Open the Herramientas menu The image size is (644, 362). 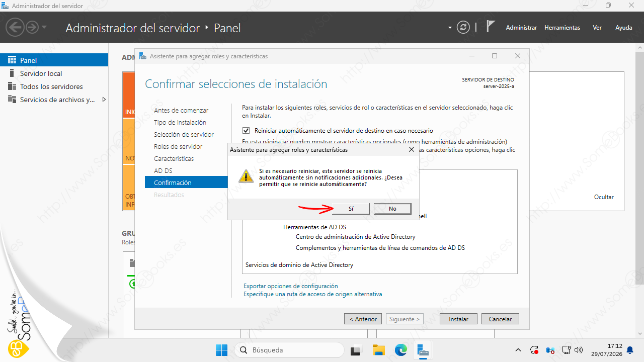562,28
